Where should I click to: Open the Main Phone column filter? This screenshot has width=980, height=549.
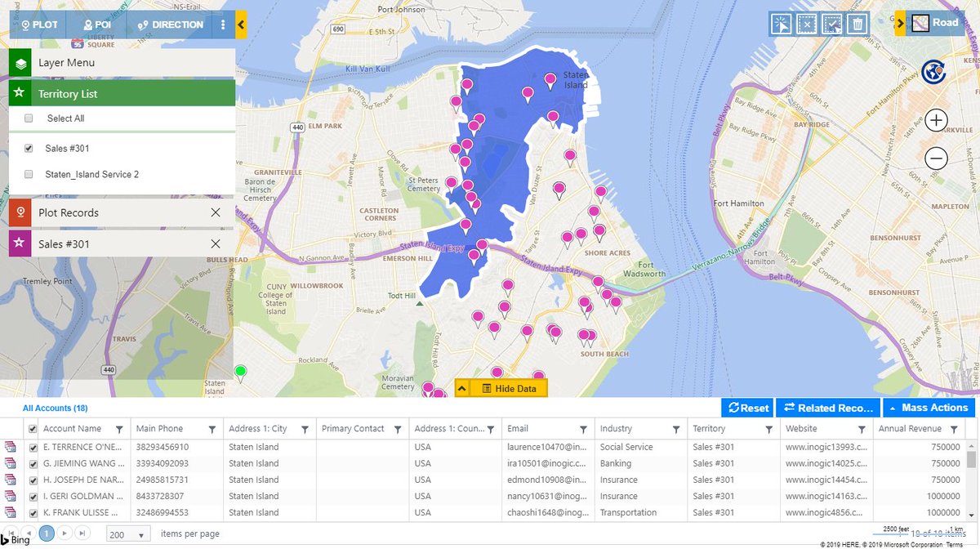212,429
